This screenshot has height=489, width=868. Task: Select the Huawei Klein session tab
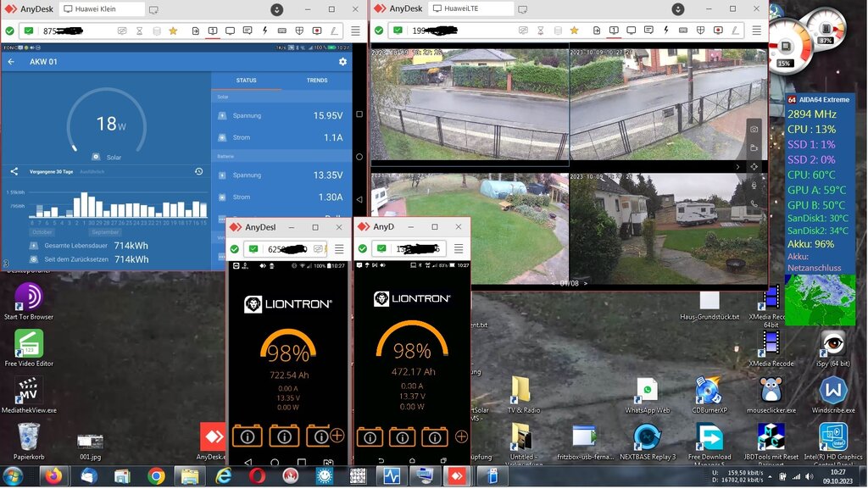pos(102,8)
